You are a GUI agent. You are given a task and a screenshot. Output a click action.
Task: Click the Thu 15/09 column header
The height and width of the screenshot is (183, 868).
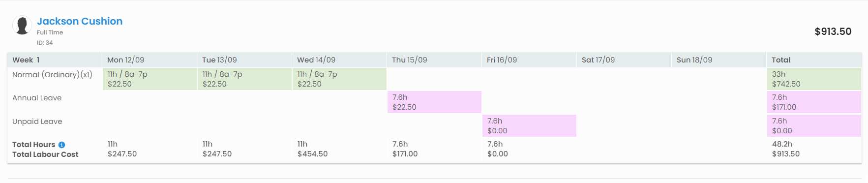[410, 60]
